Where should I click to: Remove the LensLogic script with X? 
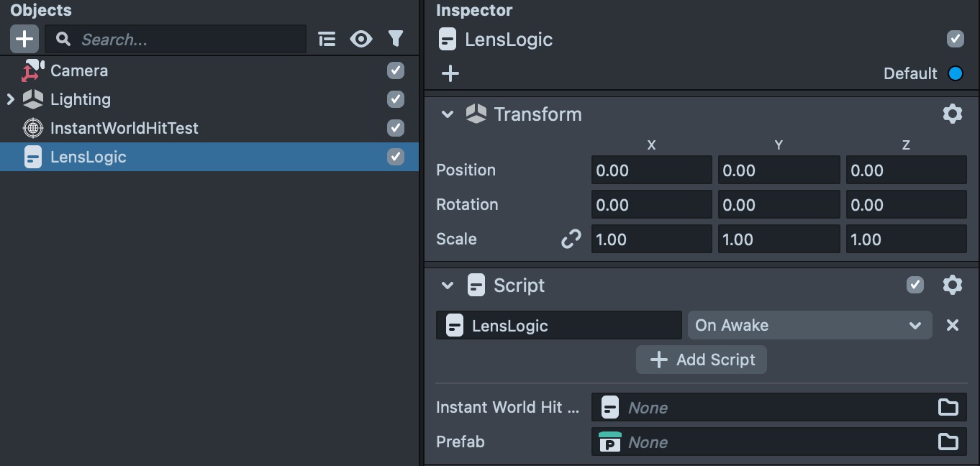952,325
